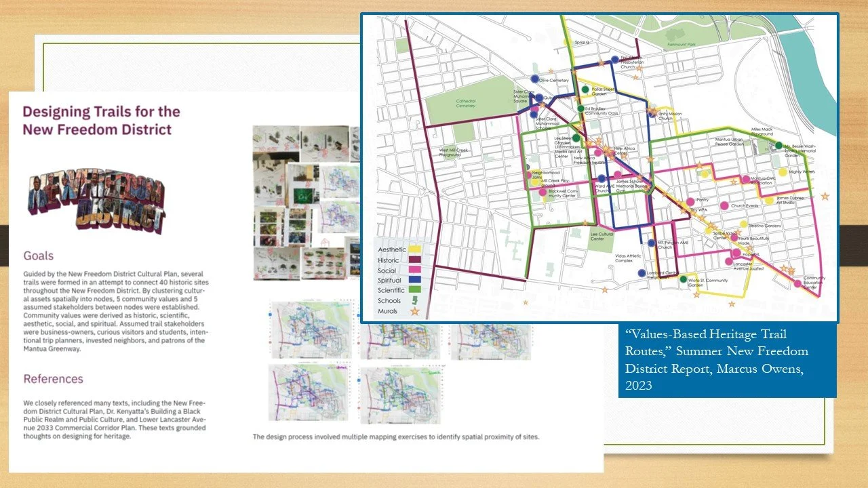Click the Siberina Gardens yellow marker
The height and width of the screenshot is (488, 868).
pos(743,225)
